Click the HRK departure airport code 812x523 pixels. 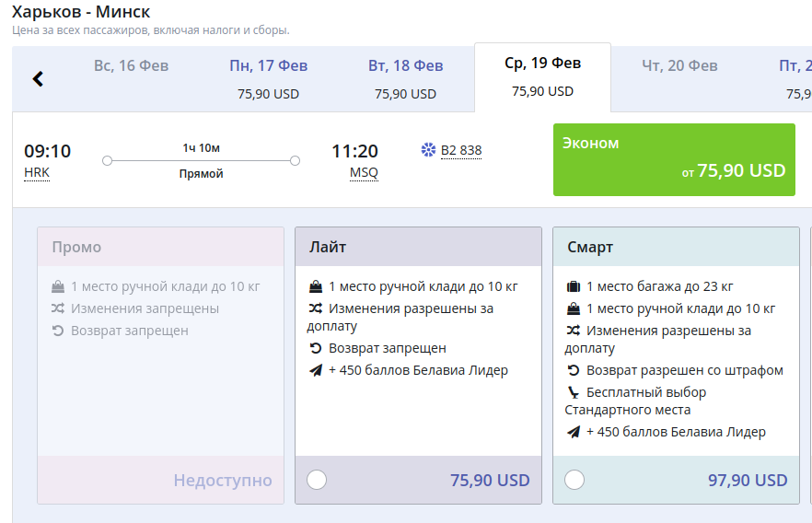tap(37, 172)
